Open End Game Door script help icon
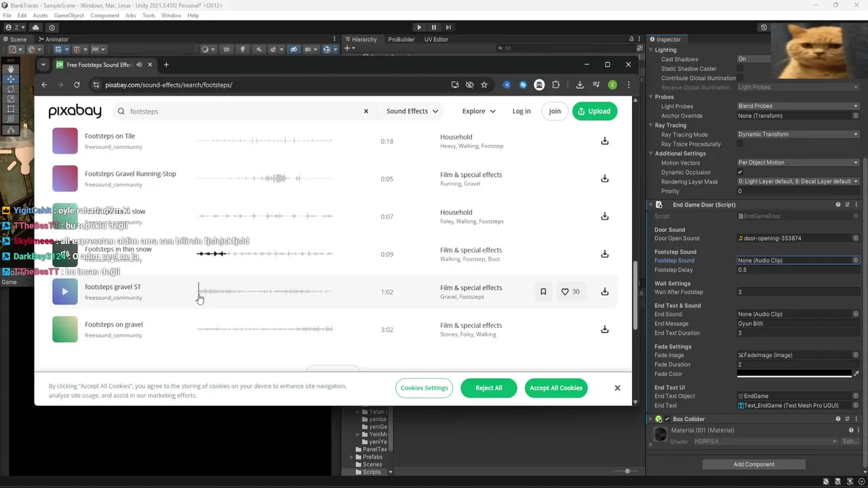 (838, 205)
